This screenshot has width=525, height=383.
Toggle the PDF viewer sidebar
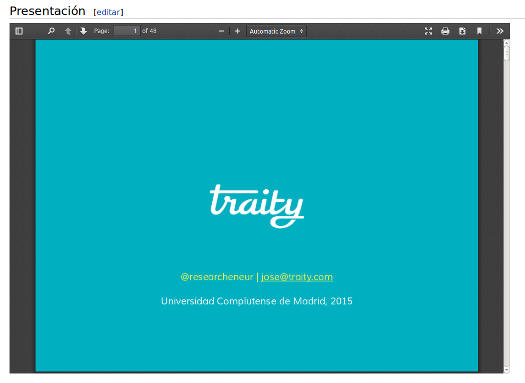[19, 31]
